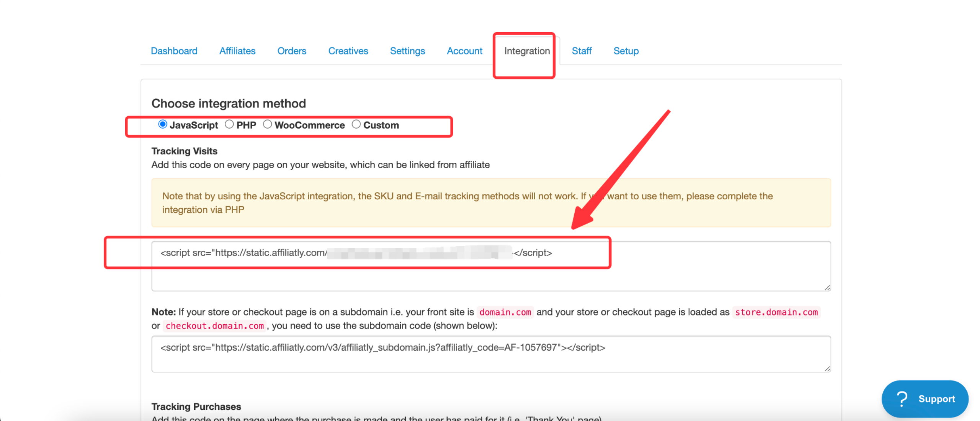Click the Staff navigation tab
This screenshot has height=421, width=980.
pyautogui.click(x=581, y=50)
